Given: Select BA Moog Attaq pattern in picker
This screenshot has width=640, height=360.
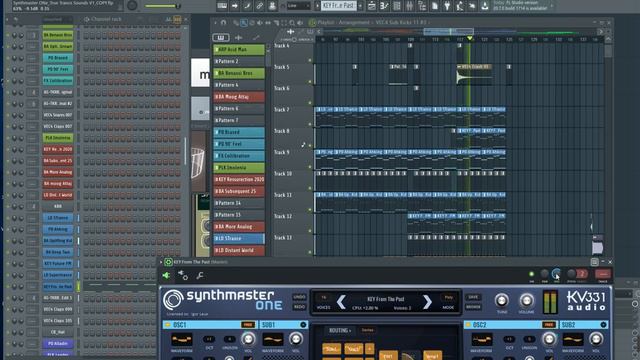Looking at the screenshot, I should coord(239,97).
